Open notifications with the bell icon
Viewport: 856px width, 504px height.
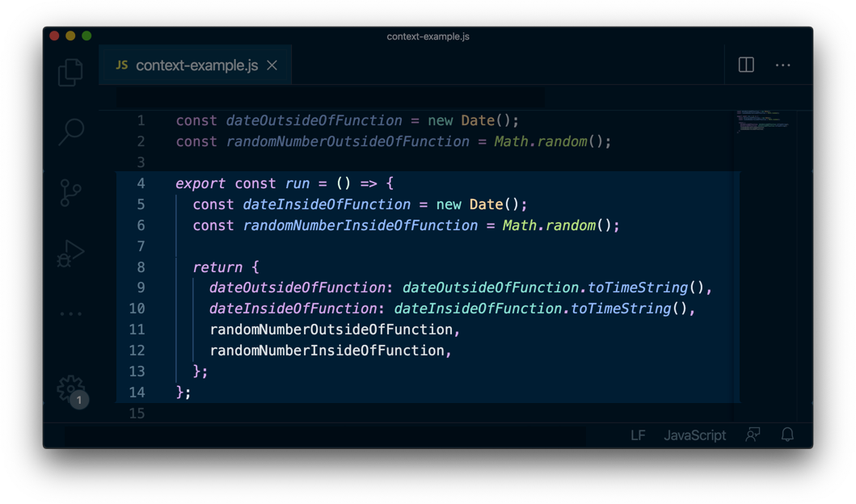tap(785, 435)
